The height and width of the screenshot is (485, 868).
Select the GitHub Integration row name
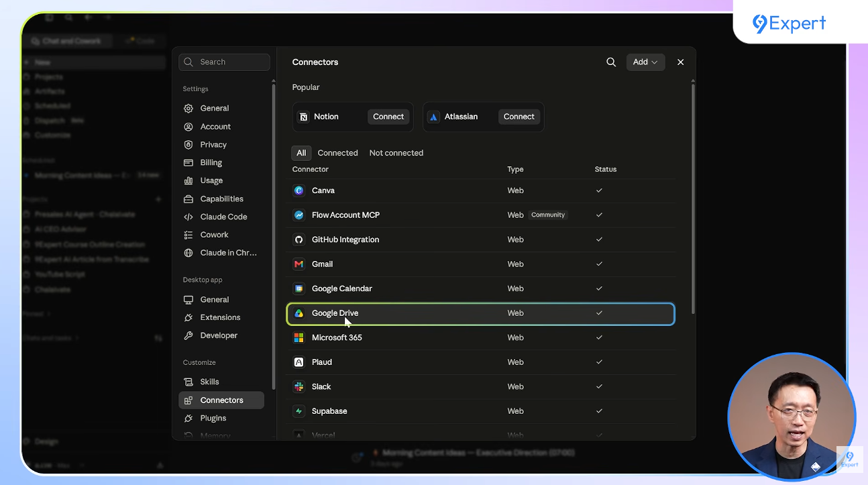click(345, 239)
